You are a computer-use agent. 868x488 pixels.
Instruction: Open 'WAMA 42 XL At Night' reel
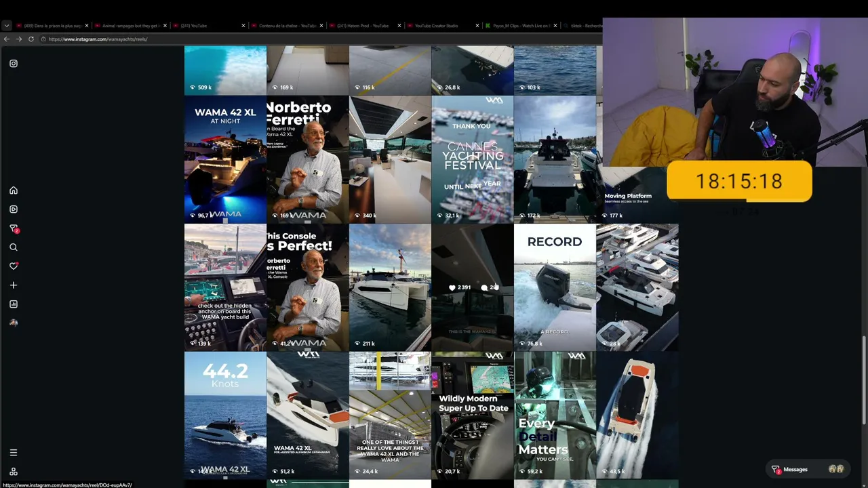[225, 159]
